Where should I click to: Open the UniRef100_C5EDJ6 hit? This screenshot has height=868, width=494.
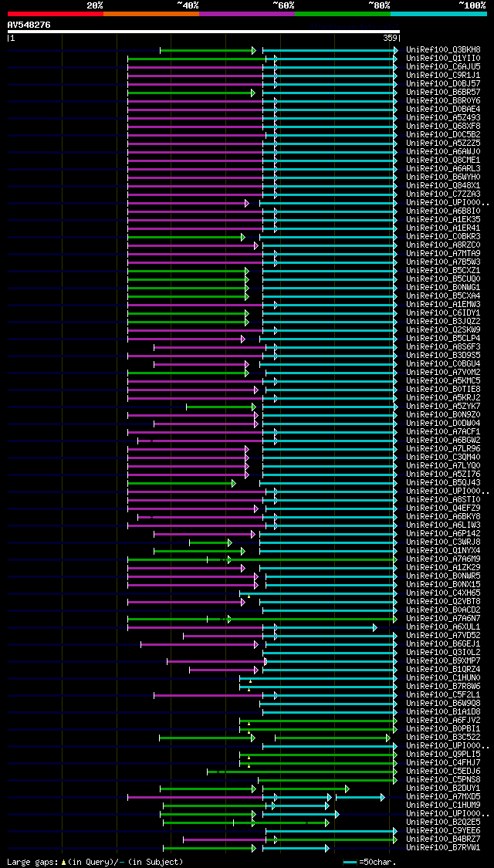tap(443, 771)
